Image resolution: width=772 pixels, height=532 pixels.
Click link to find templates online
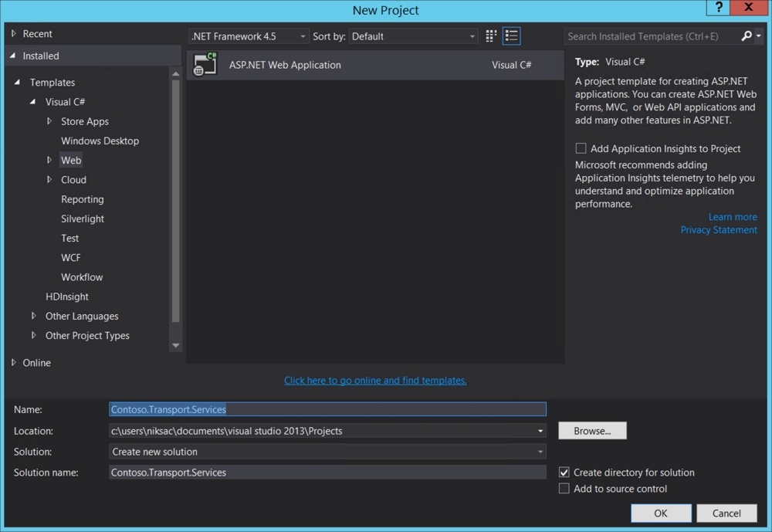tap(375, 381)
